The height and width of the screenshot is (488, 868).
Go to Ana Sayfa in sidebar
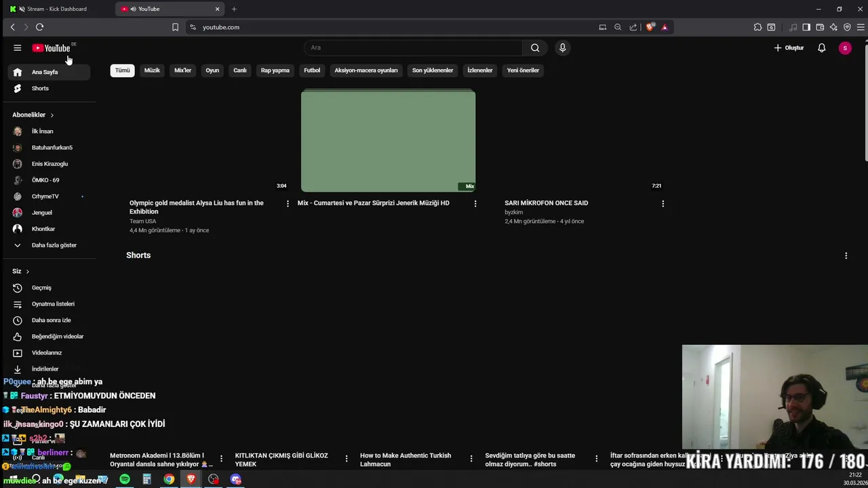(x=49, y=72)
